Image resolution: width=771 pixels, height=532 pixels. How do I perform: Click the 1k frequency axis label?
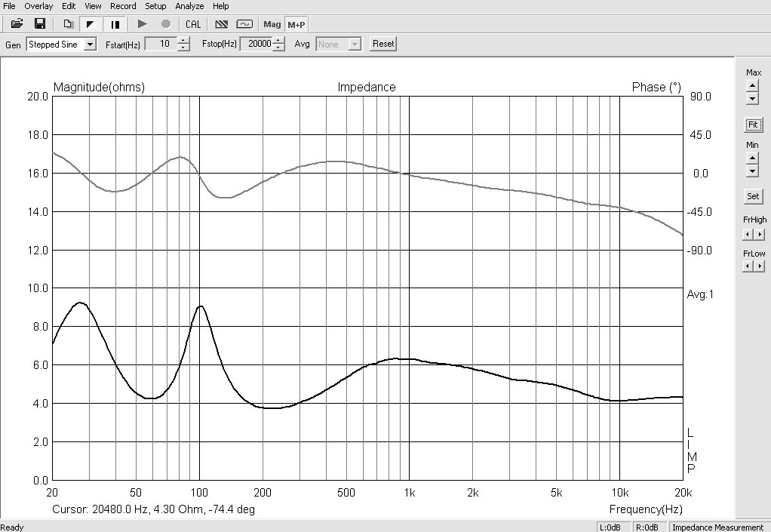pos(409,493)
